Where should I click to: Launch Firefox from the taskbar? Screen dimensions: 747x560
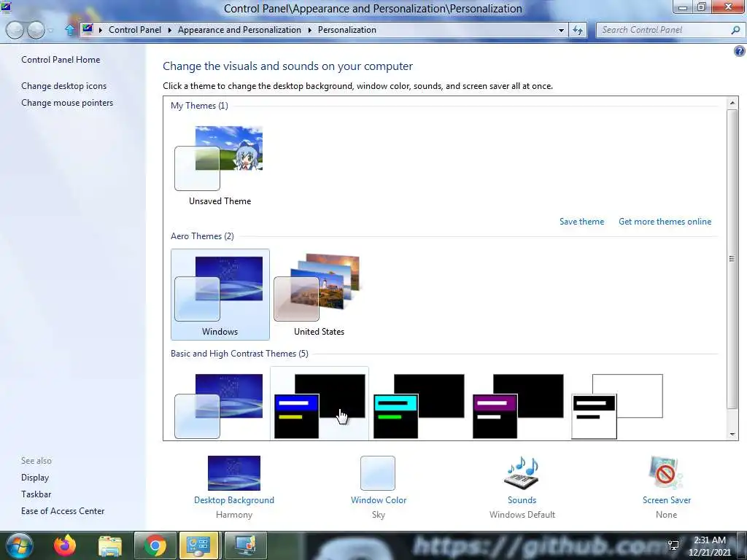65,545
